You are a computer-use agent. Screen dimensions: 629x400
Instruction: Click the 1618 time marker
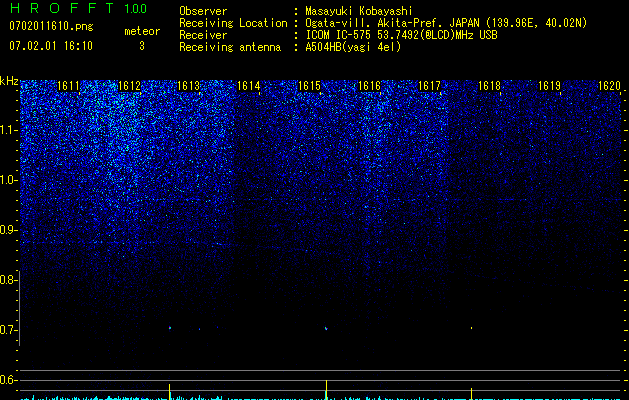[x=489, y=86]
